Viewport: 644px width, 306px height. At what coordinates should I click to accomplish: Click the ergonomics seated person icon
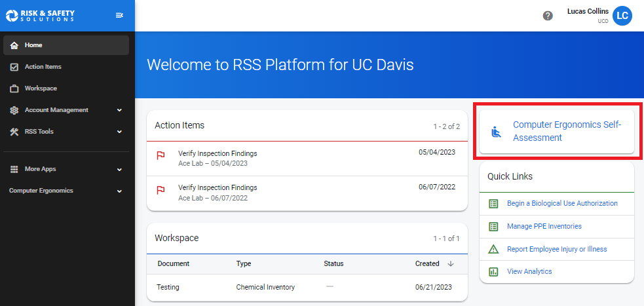click(x=497, y=132)
